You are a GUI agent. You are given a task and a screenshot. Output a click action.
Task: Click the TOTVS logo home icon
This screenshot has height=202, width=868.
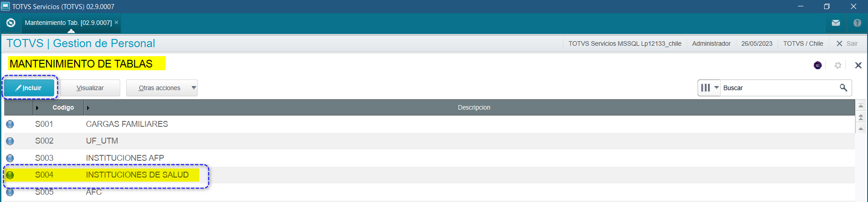pos(11,23)
